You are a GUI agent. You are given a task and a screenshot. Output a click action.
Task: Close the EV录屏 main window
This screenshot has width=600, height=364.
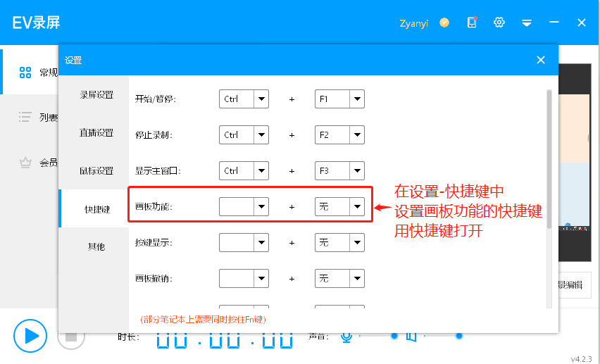click(582, 23)
